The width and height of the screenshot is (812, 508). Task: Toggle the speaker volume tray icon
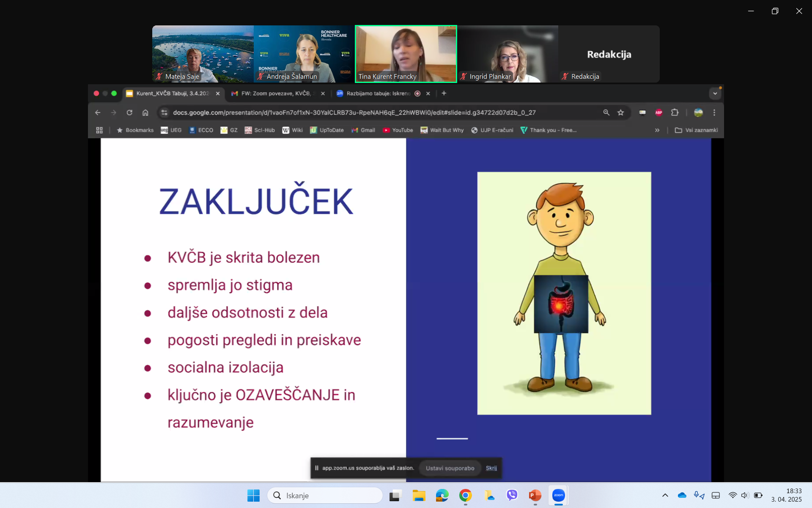[x=745, y=495]
